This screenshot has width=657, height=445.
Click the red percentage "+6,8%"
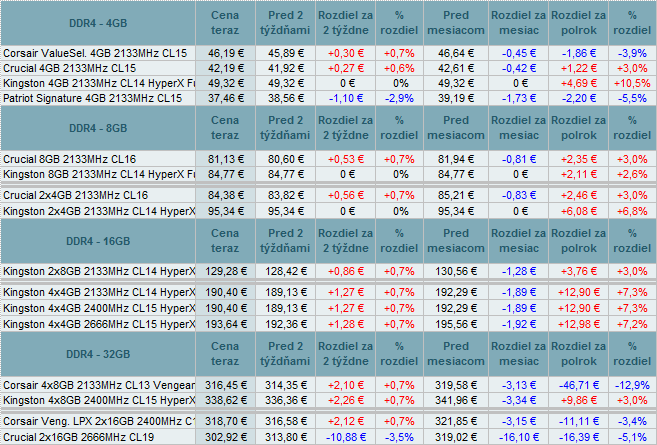632,211
